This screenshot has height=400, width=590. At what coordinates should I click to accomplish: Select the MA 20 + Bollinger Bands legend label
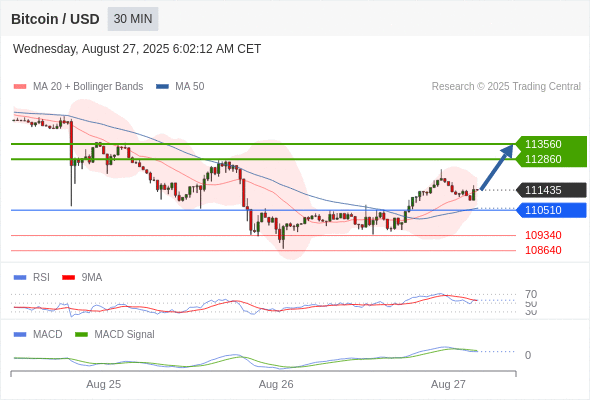pos(88,87)
